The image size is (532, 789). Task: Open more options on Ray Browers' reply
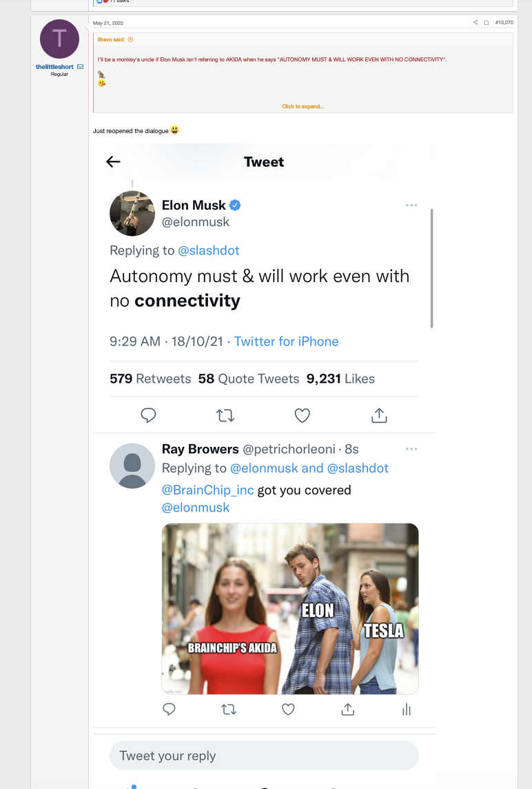411,449
